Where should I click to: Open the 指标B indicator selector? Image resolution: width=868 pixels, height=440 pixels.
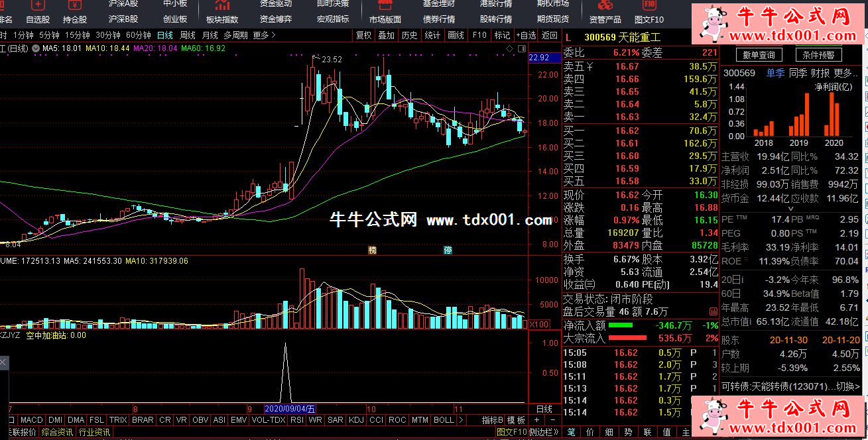[x=493, y=420]
